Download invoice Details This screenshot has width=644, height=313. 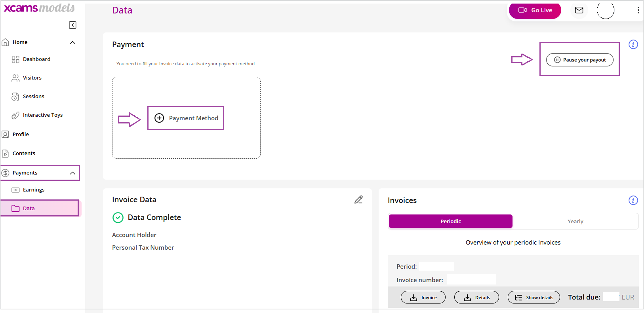pyautogui.click(x=476, y=297)
